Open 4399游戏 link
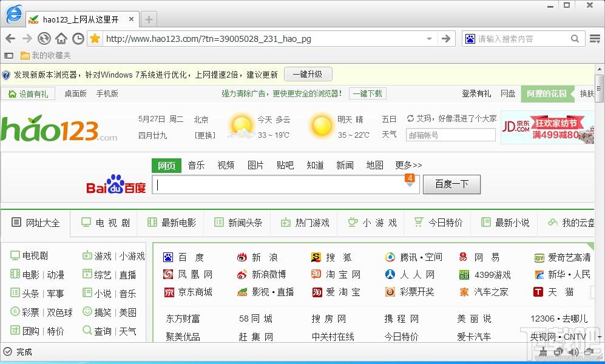Viewport: 605px width, 364px height. (x=485, y=275)
